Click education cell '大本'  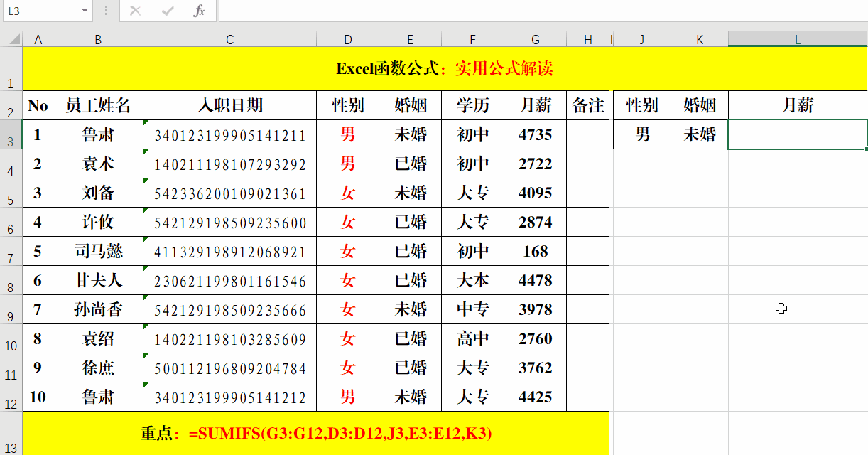tap(473, 280)
